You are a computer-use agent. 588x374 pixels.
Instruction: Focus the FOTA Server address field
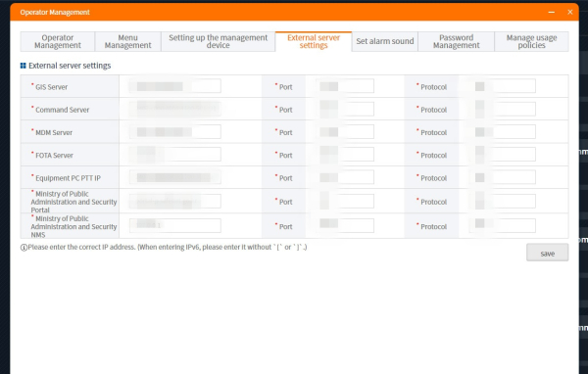[175, 155]
